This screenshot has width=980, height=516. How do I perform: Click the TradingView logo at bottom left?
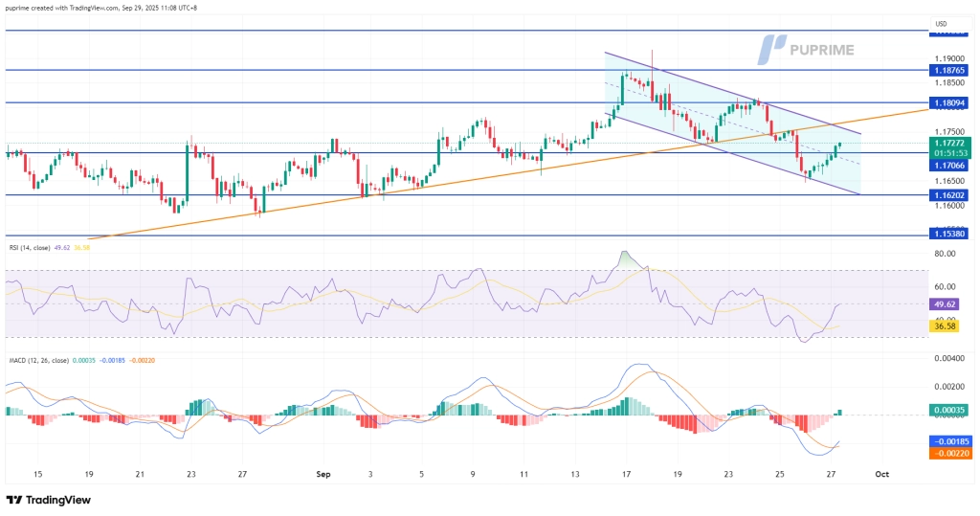(x=50, y=500)
